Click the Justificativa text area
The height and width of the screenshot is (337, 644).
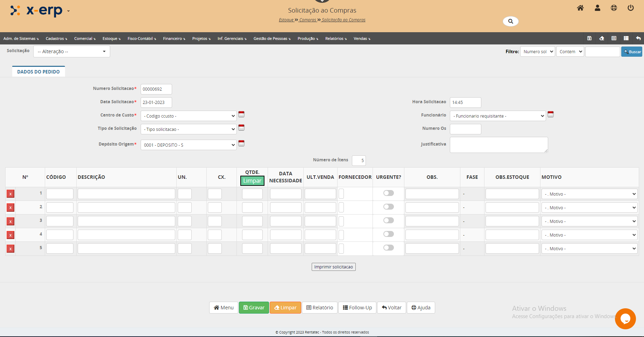(x=498, y=145)
